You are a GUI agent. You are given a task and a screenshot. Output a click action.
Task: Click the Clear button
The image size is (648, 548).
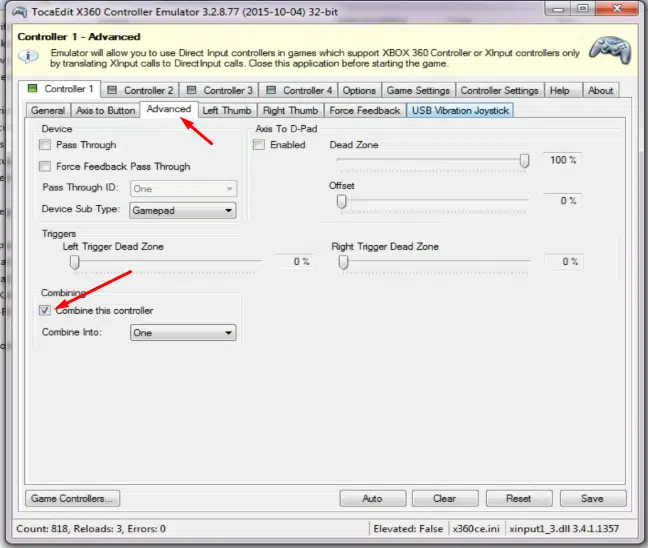point(445,498)
